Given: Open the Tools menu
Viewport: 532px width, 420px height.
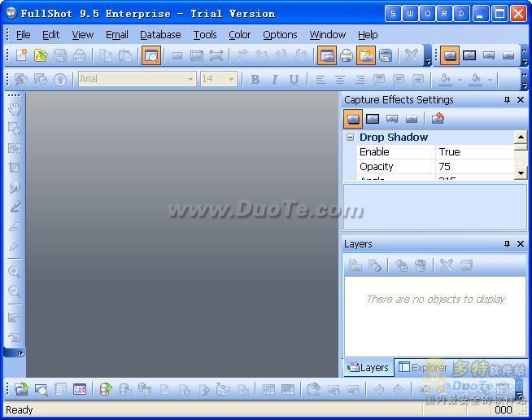Looking at the screenshot, I should pos(205,35).
